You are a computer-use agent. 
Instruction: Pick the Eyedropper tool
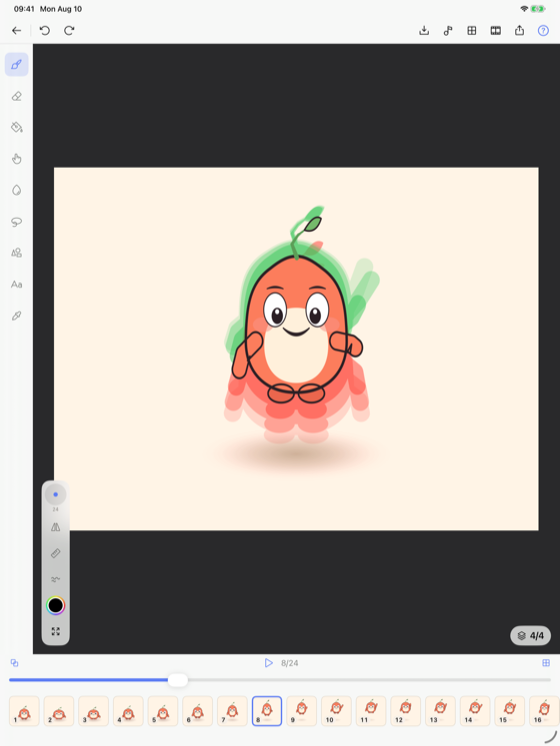coord(17,315)
